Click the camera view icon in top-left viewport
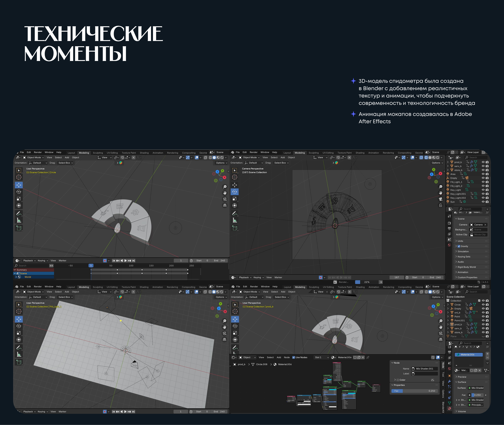504x425 pixels. point(225,199)
